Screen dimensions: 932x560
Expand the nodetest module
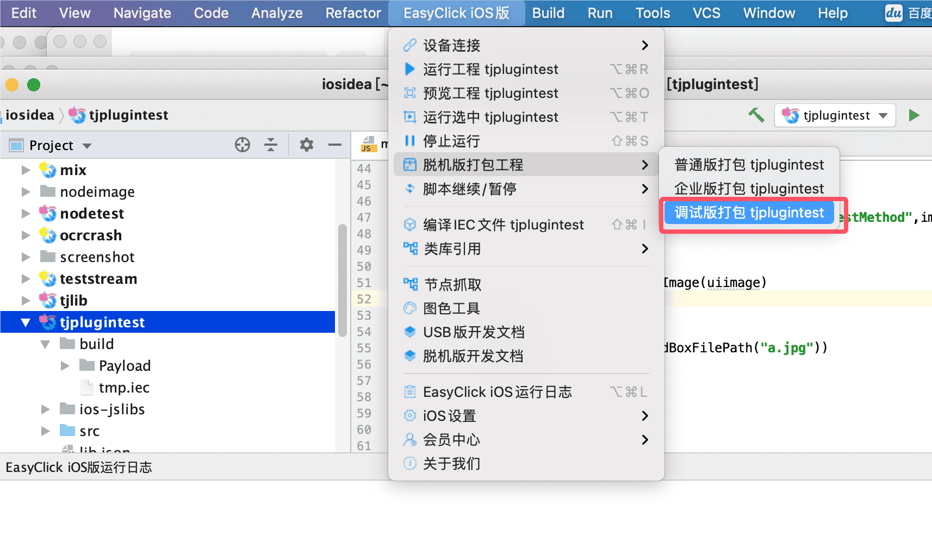(26, 214)
